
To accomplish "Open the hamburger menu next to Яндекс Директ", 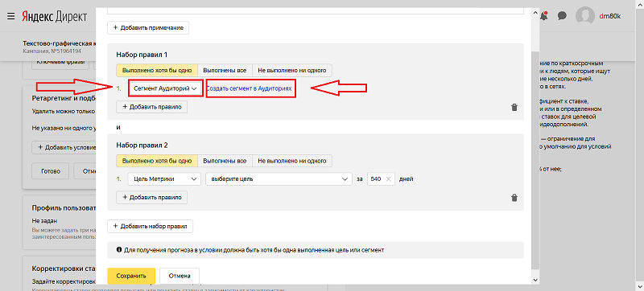I will [10, 16].
